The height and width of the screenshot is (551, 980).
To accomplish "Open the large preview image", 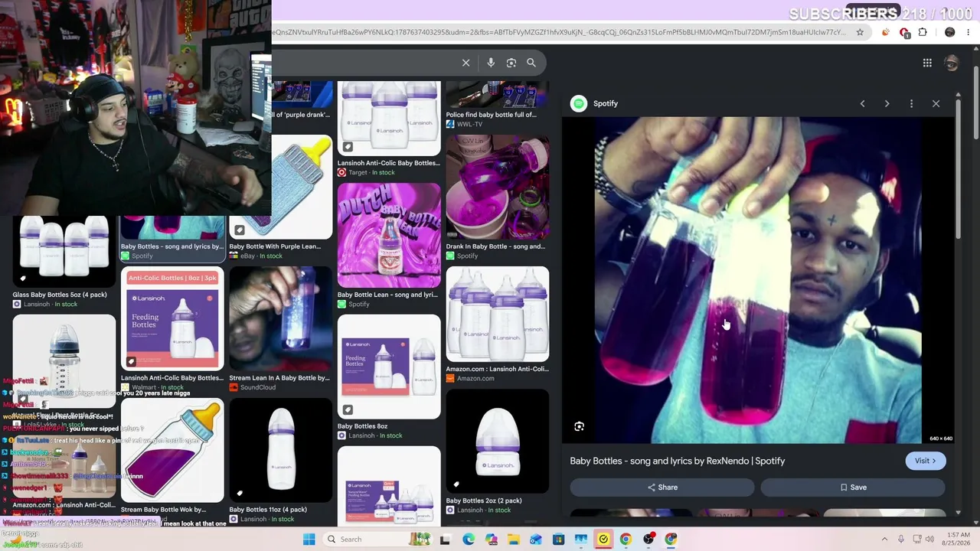I will click(758, 280).
